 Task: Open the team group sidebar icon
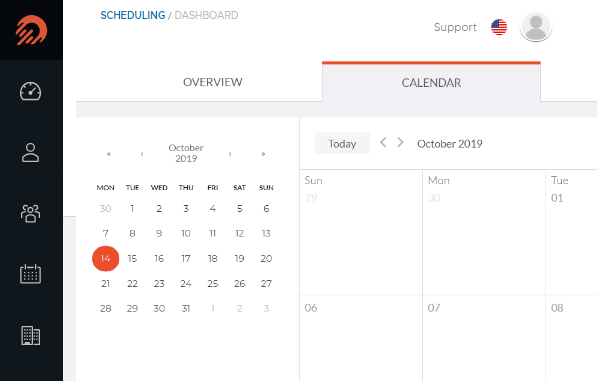30,213
